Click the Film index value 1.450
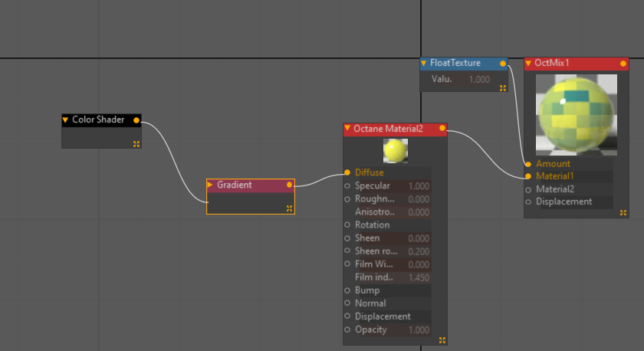Viewport: 644px width, 351px height. point(419,277)
